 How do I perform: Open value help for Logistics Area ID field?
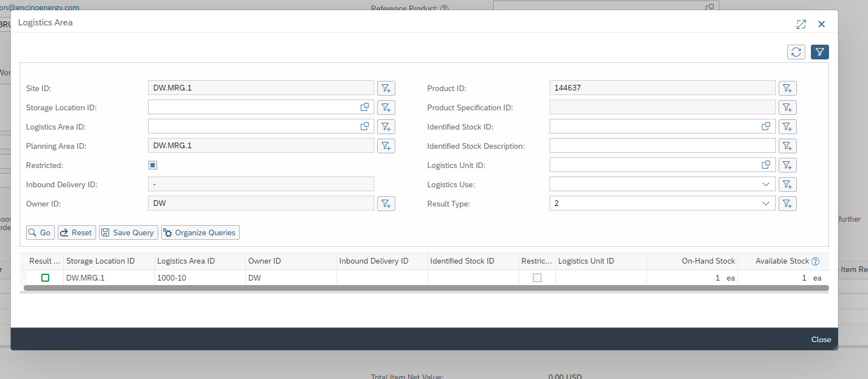point(365,126)
